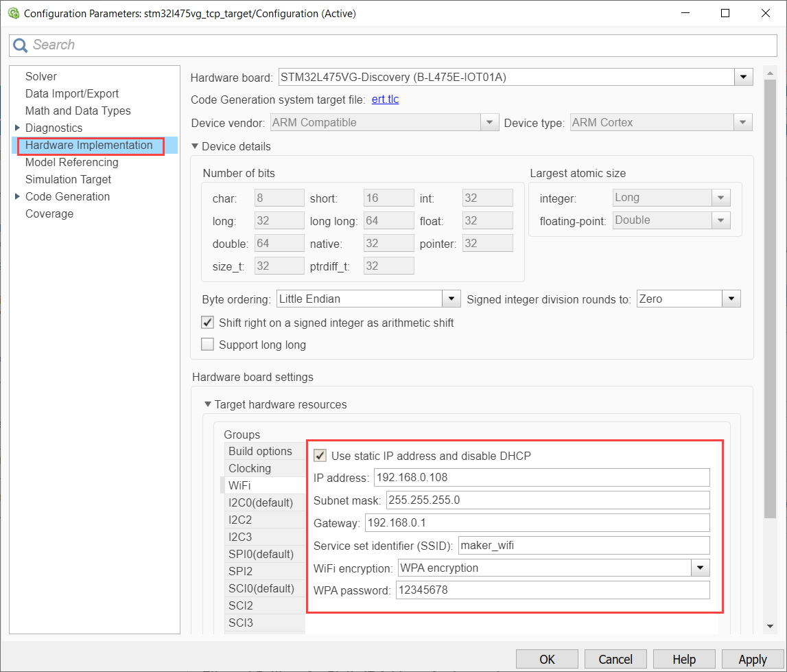Screen dimensions: 787x672
Task: Open the Byte ordering dropdown
Action: (451, 299)
